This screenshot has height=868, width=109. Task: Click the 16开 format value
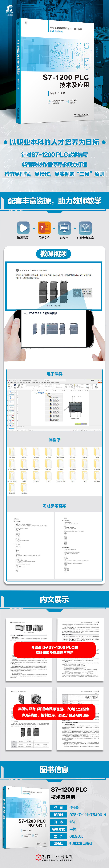(73, 822)
